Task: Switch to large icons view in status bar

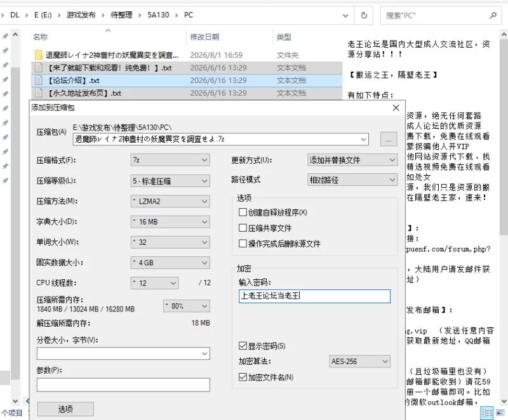Action: coord(500,413)
